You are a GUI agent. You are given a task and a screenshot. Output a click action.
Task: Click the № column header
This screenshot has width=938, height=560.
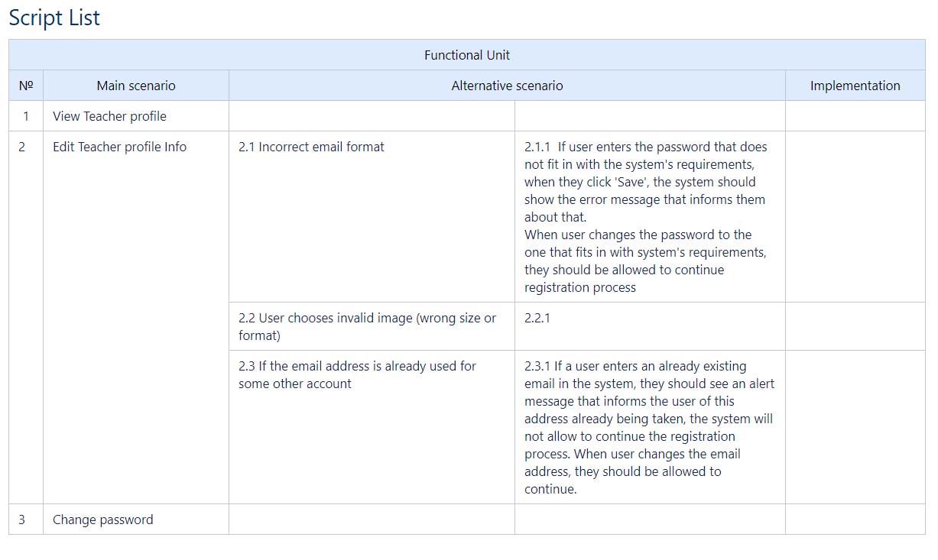[x=26, y=86]
